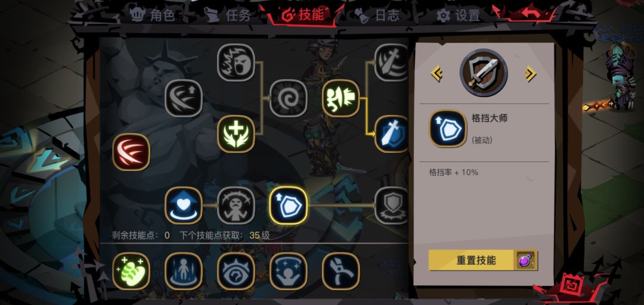This screenshot has height=305, width=644.
Task: Select the angry thorned figure skill
Action: [x=236, y=206]
